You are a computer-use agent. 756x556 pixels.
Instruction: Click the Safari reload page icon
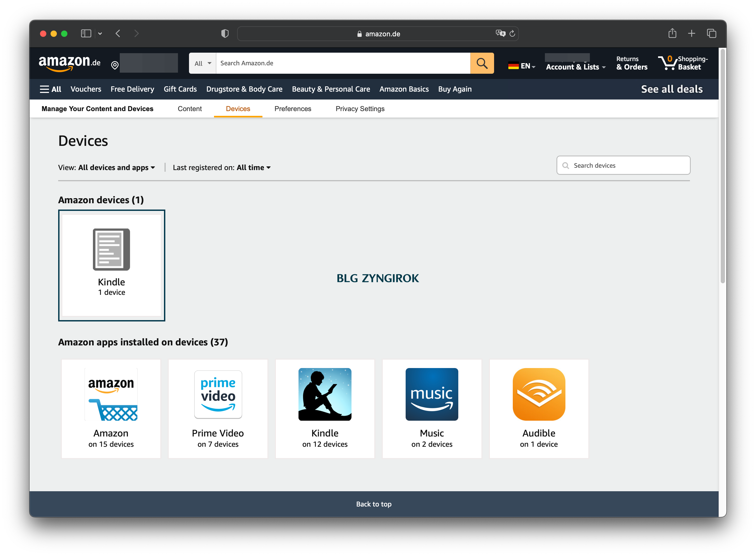point(512,33)
